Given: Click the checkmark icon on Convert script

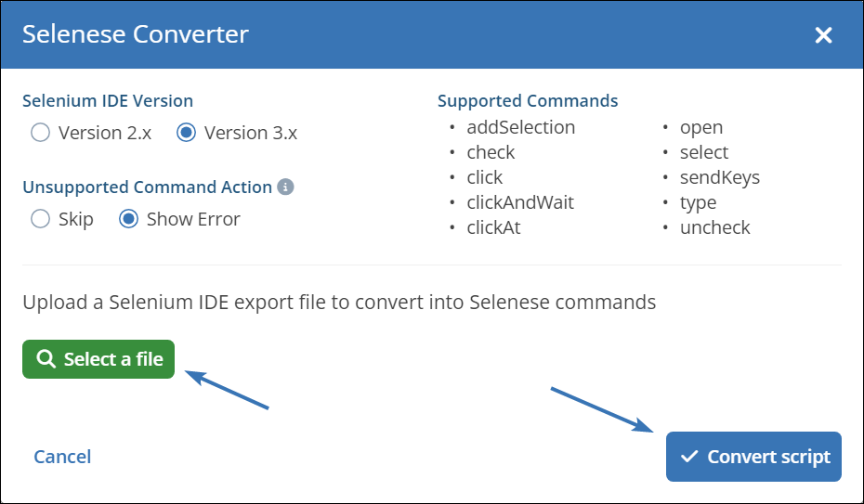Looking at the screenshot, I should pyautogui.click(x=689, y=457).
